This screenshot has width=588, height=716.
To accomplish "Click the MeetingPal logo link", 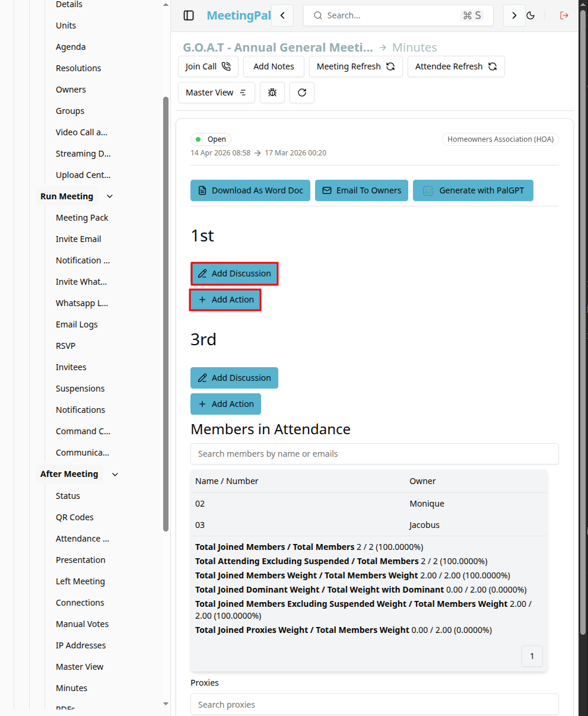I will [x=239, y=15].
